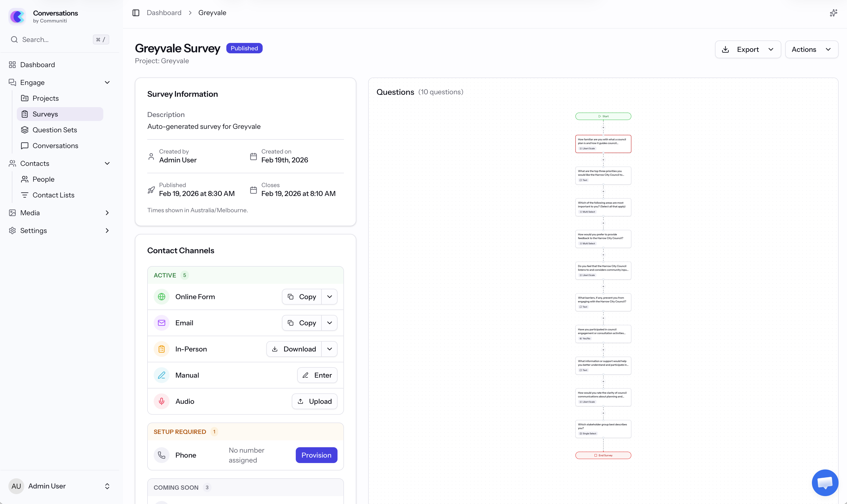Open the AI sparkle icon in top right
The width and height of the screenshot is (847, 504).
(833, 13)
